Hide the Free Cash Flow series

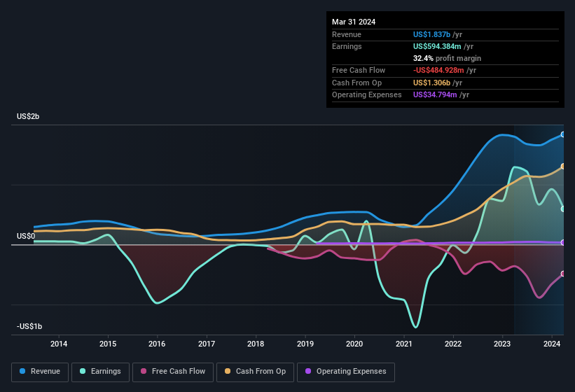tap(179, 372)
